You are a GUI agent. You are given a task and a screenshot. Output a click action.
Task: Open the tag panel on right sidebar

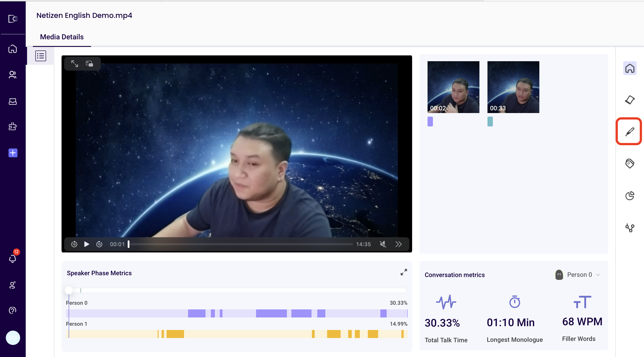(x=630, y=163)
